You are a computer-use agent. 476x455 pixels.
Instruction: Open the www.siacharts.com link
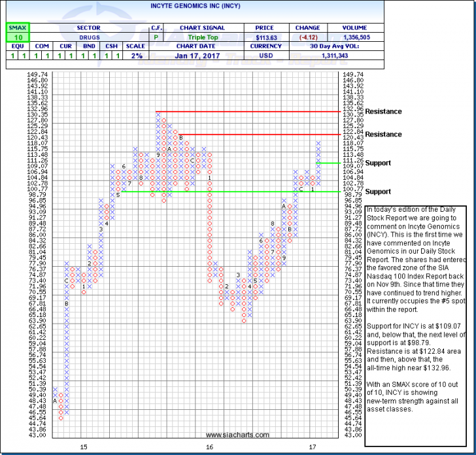237,435
